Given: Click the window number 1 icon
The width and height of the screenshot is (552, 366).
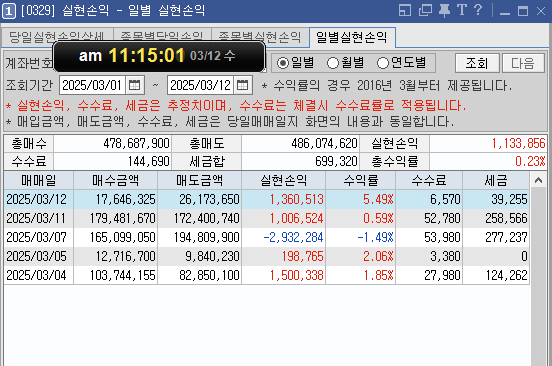Looking at the screenshot, I should tap(9, 11).
